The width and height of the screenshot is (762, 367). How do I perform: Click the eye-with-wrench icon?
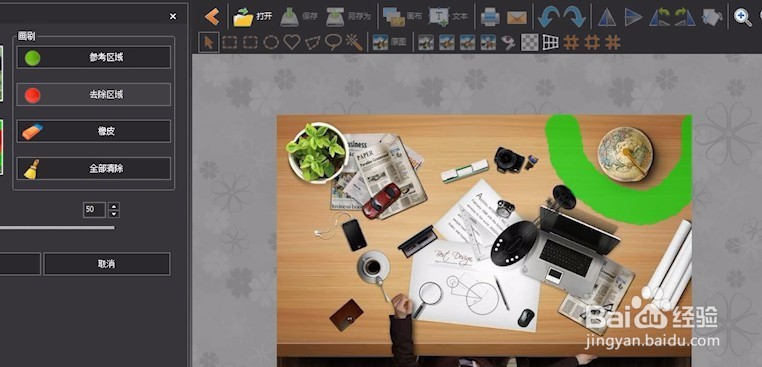(509, 42)
